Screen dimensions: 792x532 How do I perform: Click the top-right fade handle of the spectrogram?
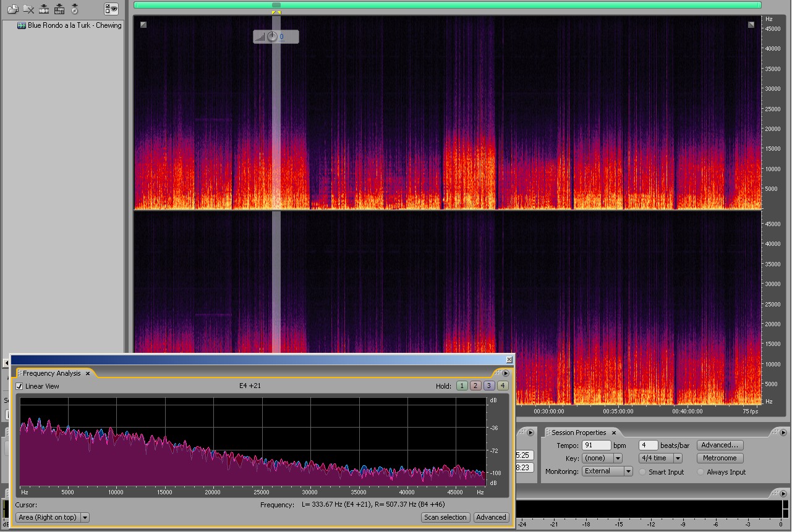751,25
